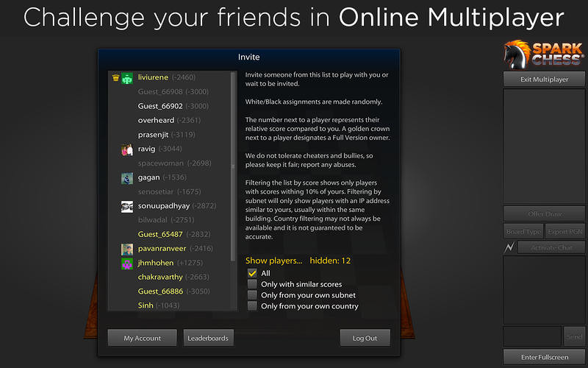Image resolution: width=588 pixels, height=368 pixels.
Task: Check Only from your own subnet
Action: click(253, 295)
